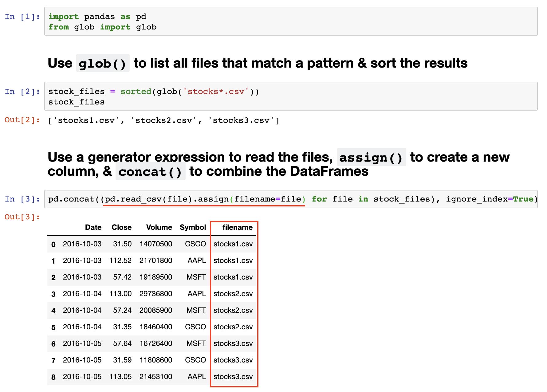
Task: Click Volume value 21701800
Action: click(x=156, y=261)
